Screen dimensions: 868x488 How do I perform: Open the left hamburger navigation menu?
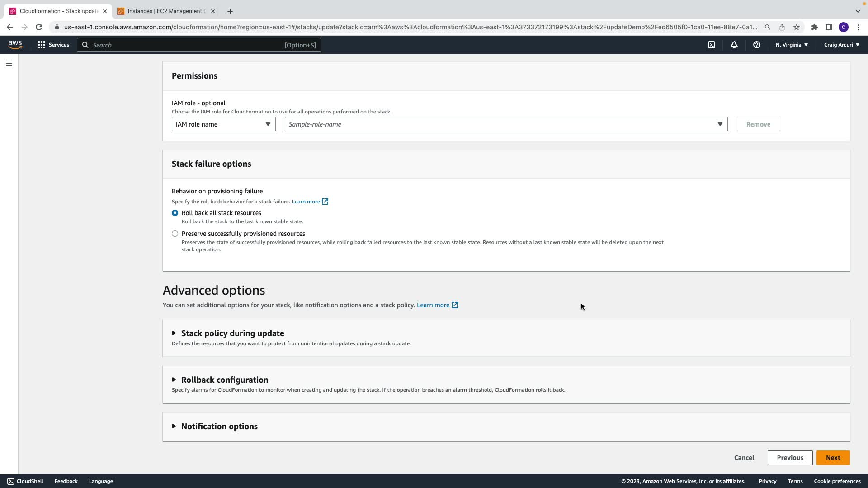(9, 63)
